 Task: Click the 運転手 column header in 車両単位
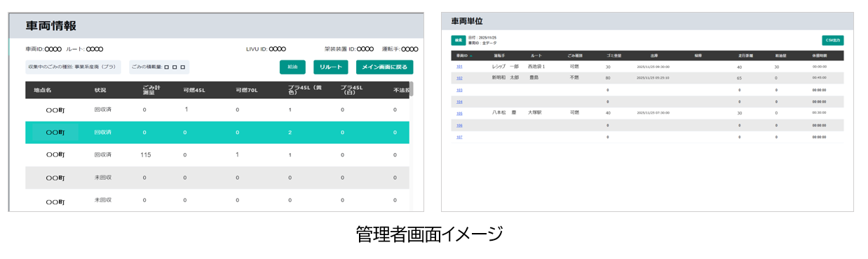point(499,55)
